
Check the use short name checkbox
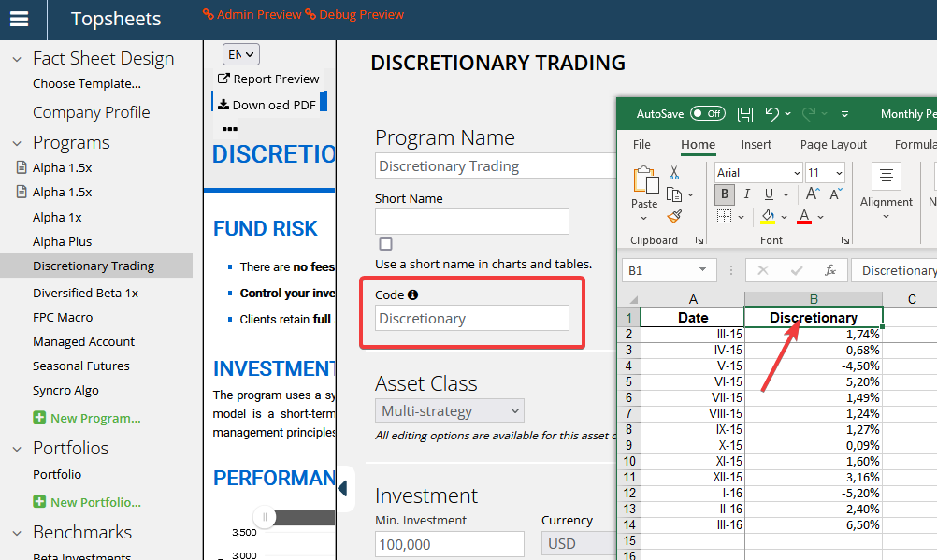386,244
